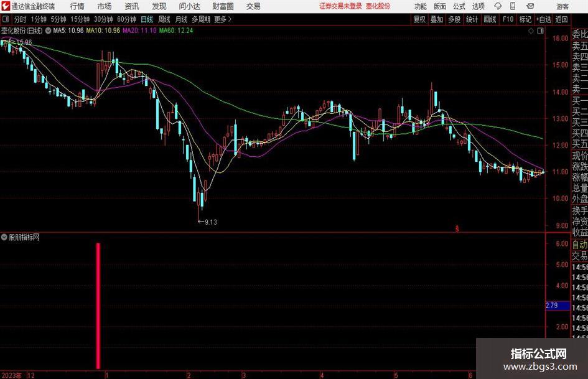Click the red 壹化股份 stock name link
This screenshot has height=379, width=588.
(378, 6)
